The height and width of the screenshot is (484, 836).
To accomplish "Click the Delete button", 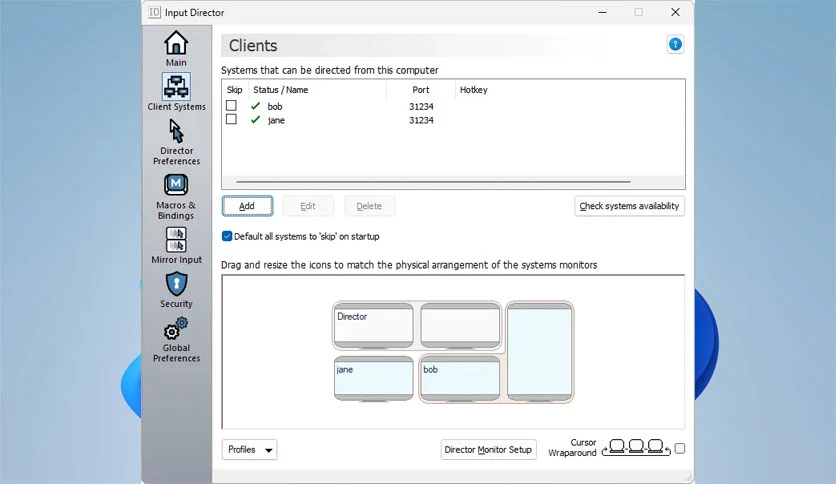I will click(369, 206).
